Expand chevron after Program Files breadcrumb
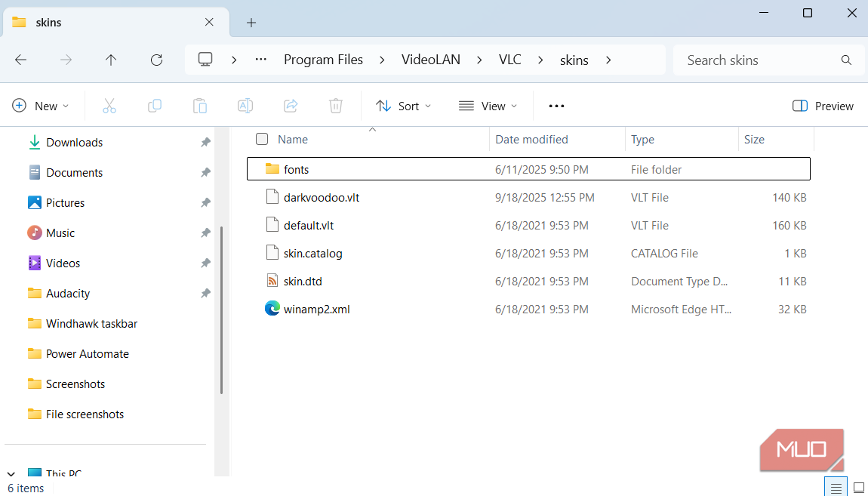 point(382,60)
